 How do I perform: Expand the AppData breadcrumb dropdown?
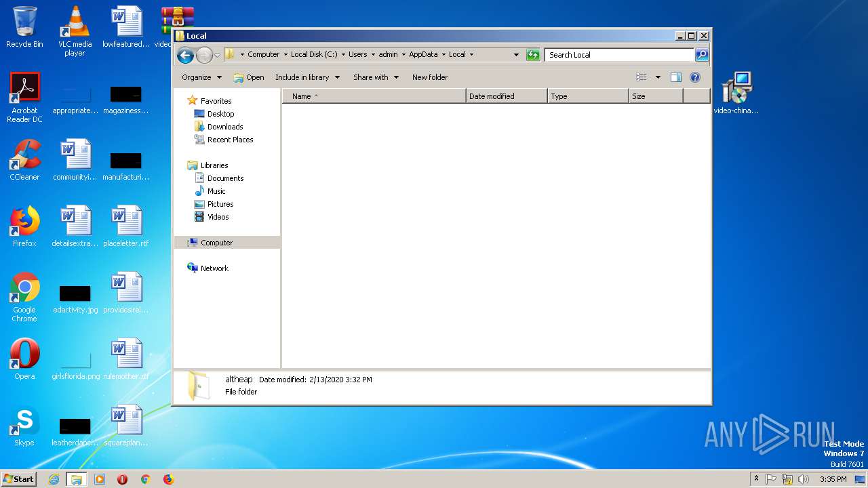[x=443, y=55]
